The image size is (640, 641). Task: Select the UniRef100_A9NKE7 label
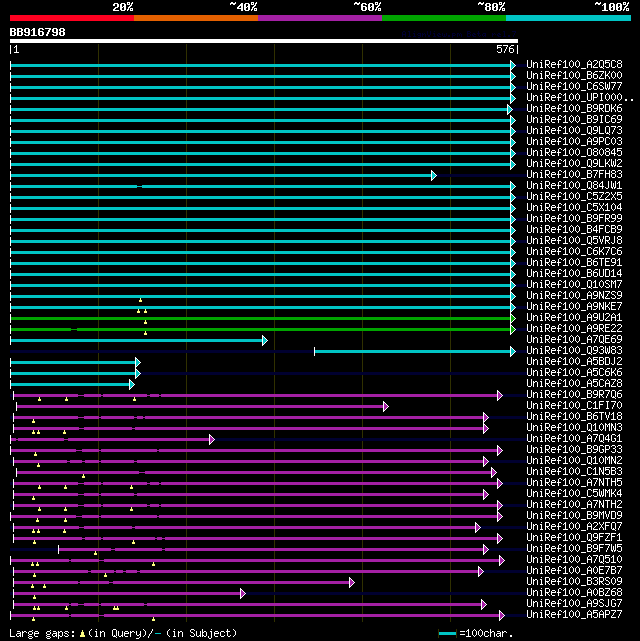574,307
